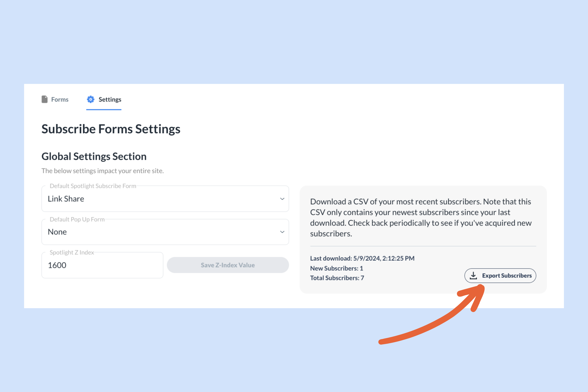Screen dimensions: 588x392
Task: Click the blue gear icon beside Settings
Action: click(x=90, y=99)
